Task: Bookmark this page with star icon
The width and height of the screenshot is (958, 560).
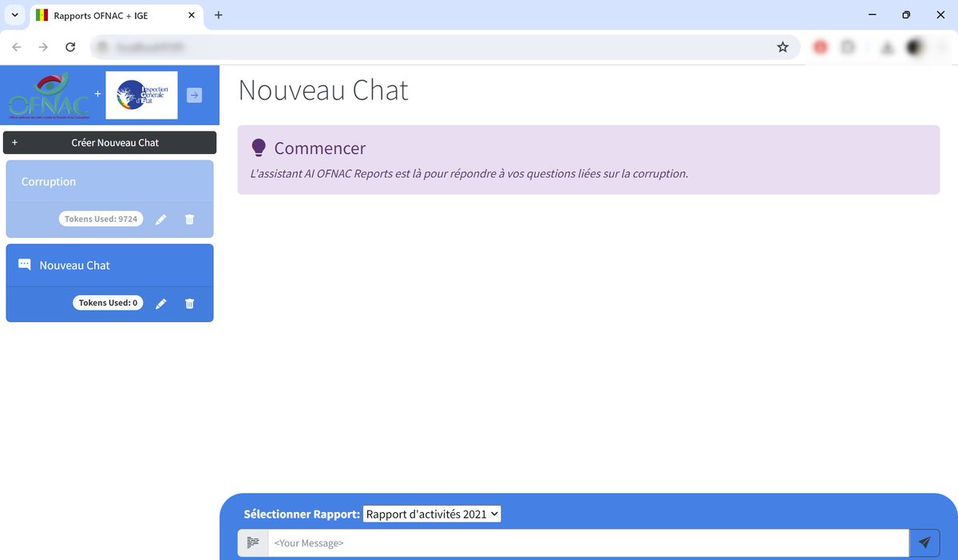Action: coord(782,47)
